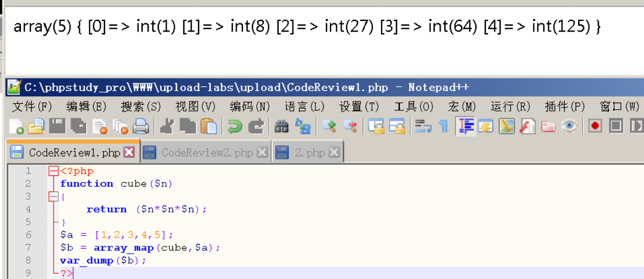Click the Open file folder icon
Image resolution: width=644 pixels, height=279 pixels.
click(x=36, y=126)
